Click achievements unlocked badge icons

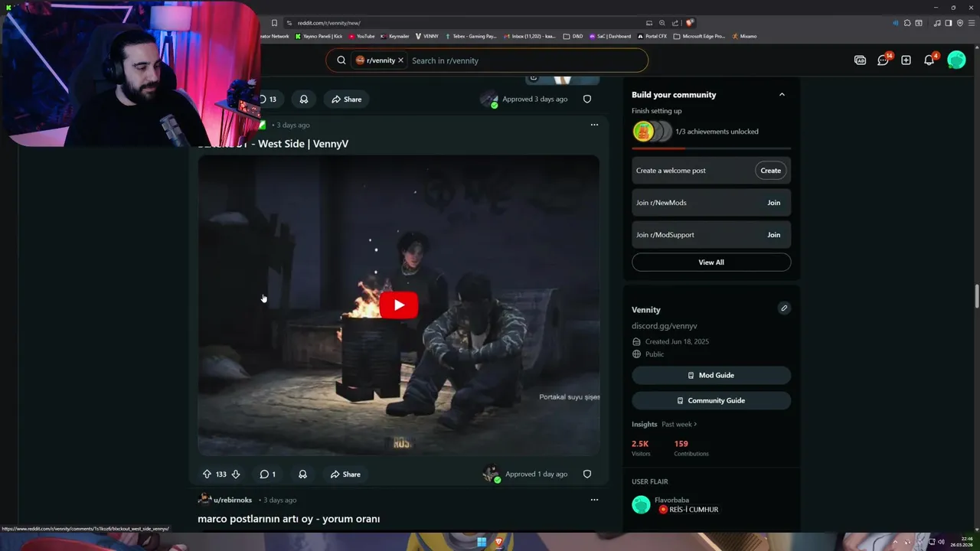pyautogui.click(x=652, y=132)
